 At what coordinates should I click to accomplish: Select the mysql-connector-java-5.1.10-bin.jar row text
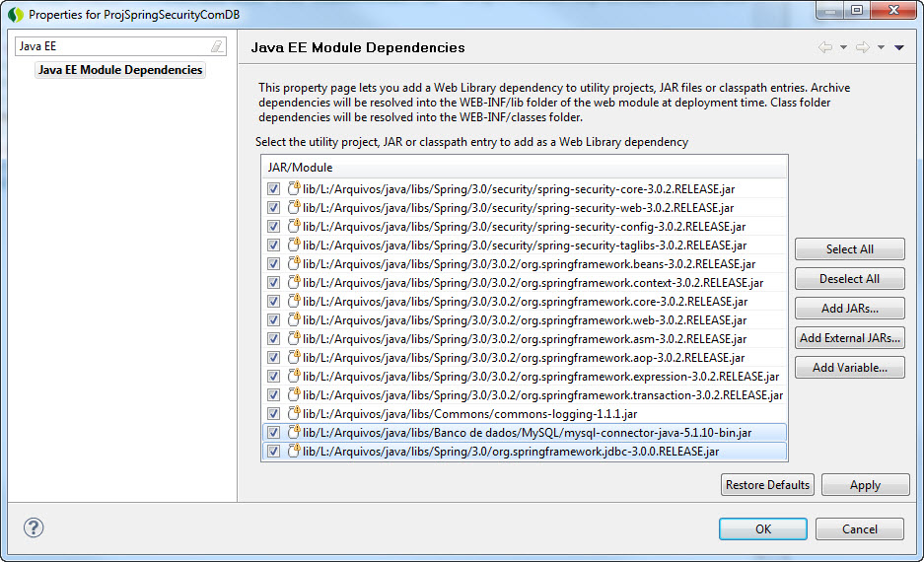point(527,433)
